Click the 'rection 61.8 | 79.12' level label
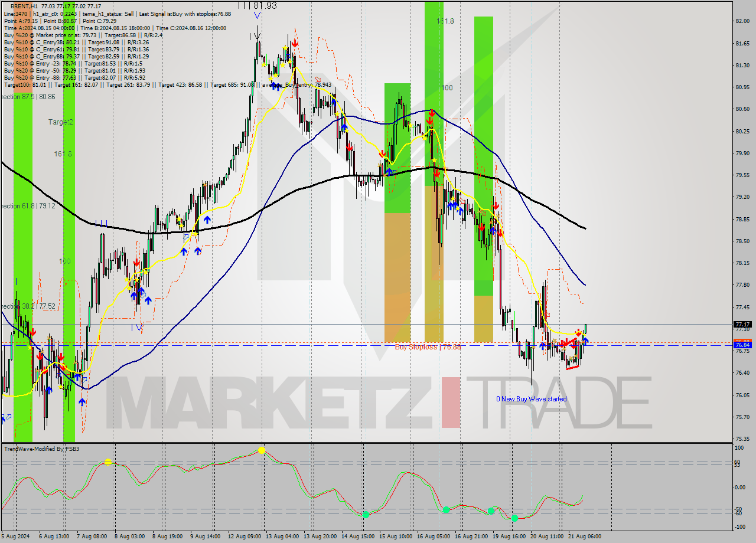756x543 pixels. [28, 206]
